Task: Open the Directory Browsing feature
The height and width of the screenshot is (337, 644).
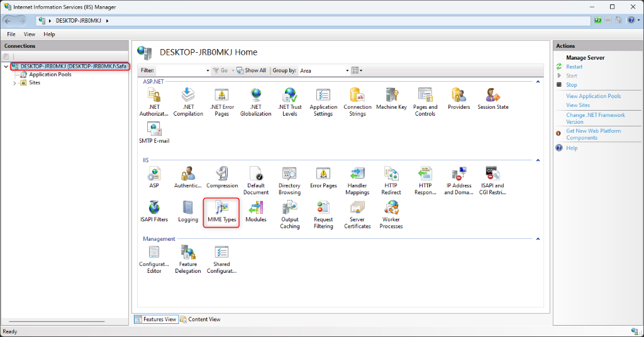Action: coord(289,181)
